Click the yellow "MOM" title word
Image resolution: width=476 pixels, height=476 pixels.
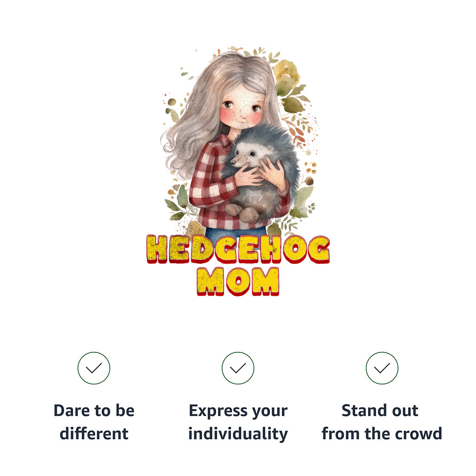[238, 281]
